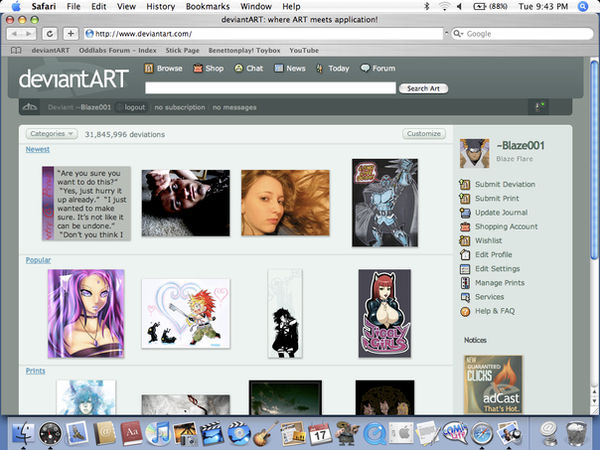Open GarageBand guitar icon in the Dock

(266, 434)
